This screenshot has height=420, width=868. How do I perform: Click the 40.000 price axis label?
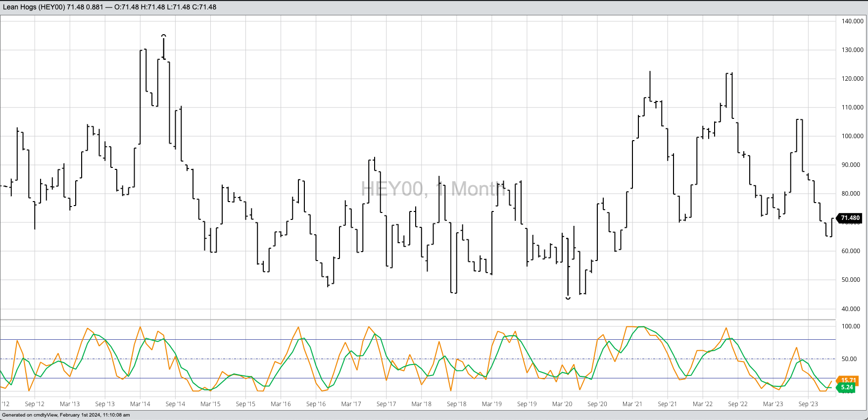851,309
